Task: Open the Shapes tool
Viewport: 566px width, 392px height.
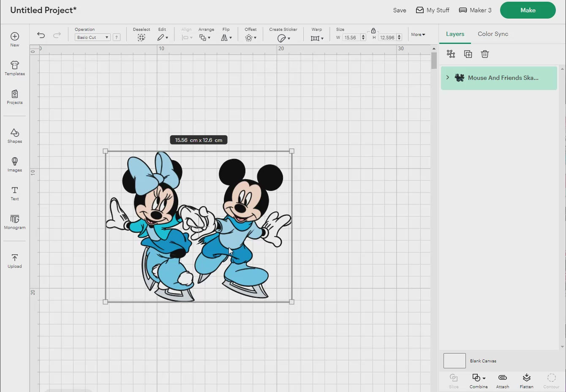Action: coord(15,136)
